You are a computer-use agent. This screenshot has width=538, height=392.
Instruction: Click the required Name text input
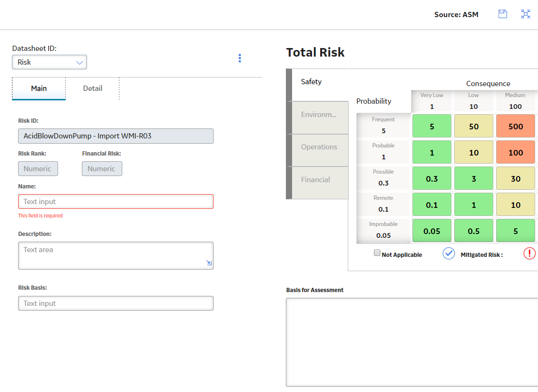pyautogui.click(x=116, y=202)
